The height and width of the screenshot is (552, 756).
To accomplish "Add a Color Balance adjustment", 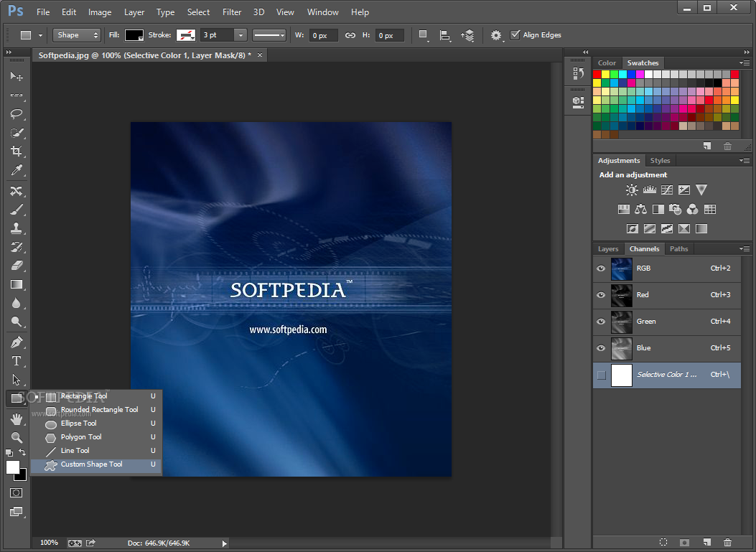I will (640, 209).
